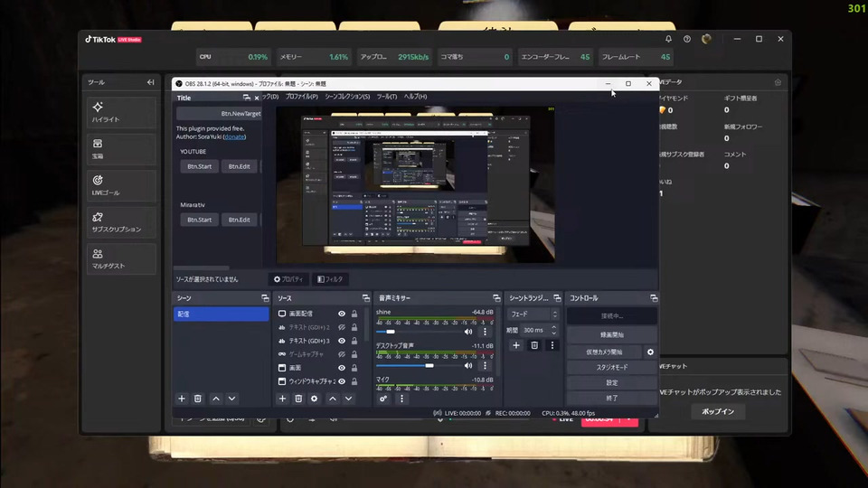Open virtual camera settings gear

650,352
